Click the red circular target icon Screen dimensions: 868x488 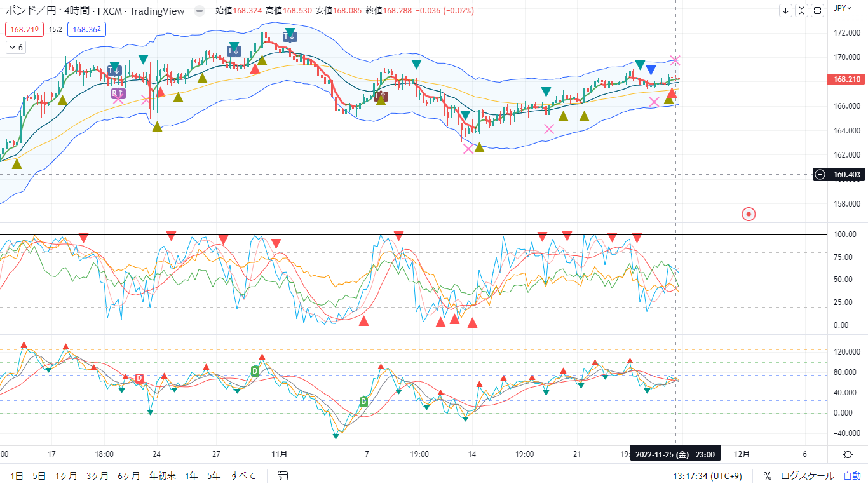pyautogui.click(x=749, y=214)
